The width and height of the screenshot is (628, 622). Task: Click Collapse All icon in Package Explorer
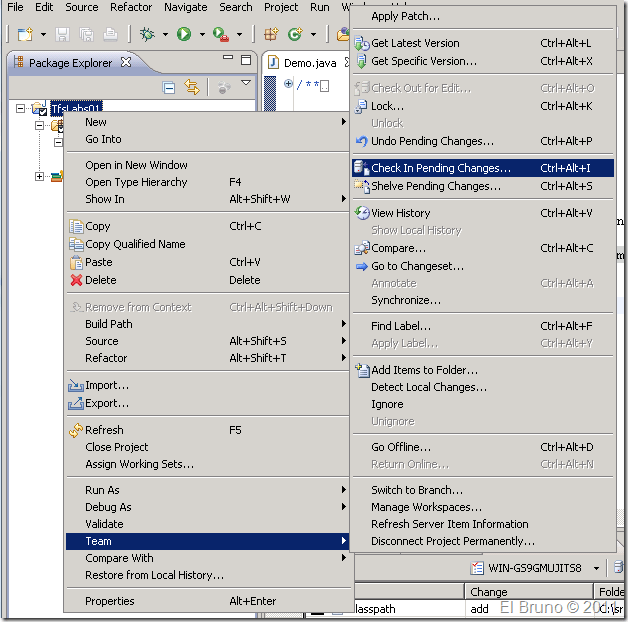tap(169, 87)
